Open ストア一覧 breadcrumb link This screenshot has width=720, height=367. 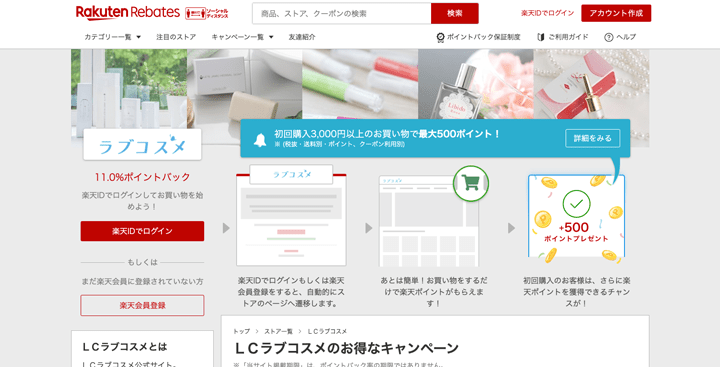click(278, 331)
